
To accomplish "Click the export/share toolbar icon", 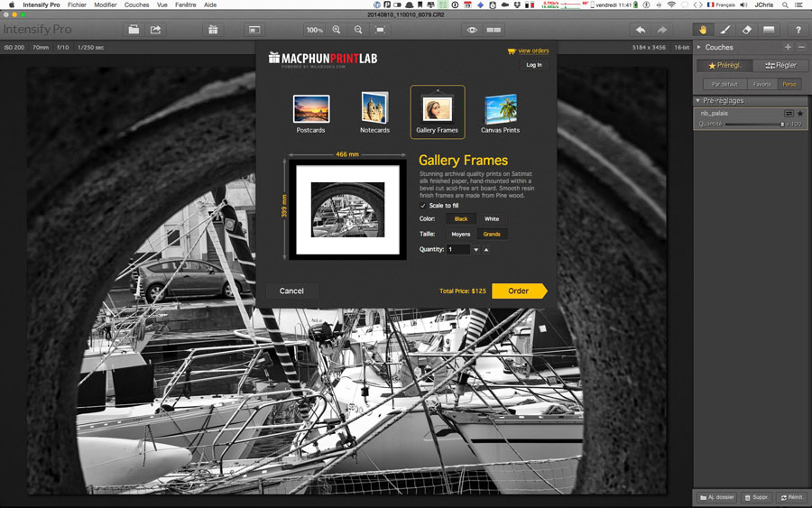I will click(x=155, y=30).
